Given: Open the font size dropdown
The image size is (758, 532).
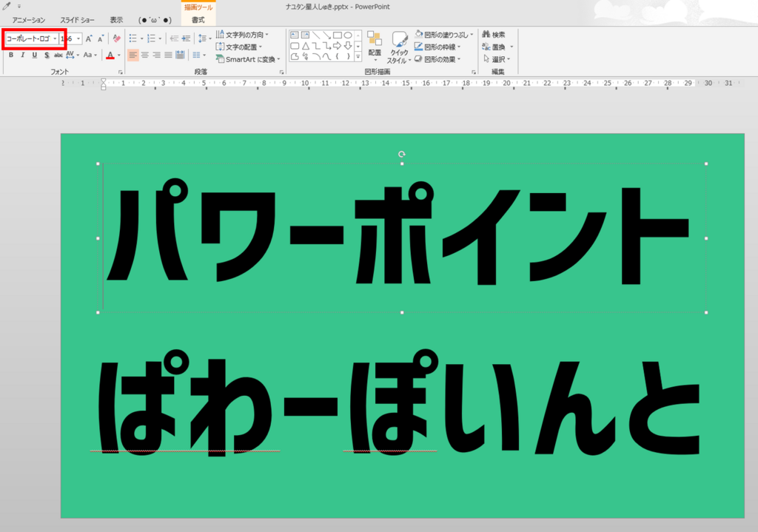Looking at the screenshot, I should point(78,38).
